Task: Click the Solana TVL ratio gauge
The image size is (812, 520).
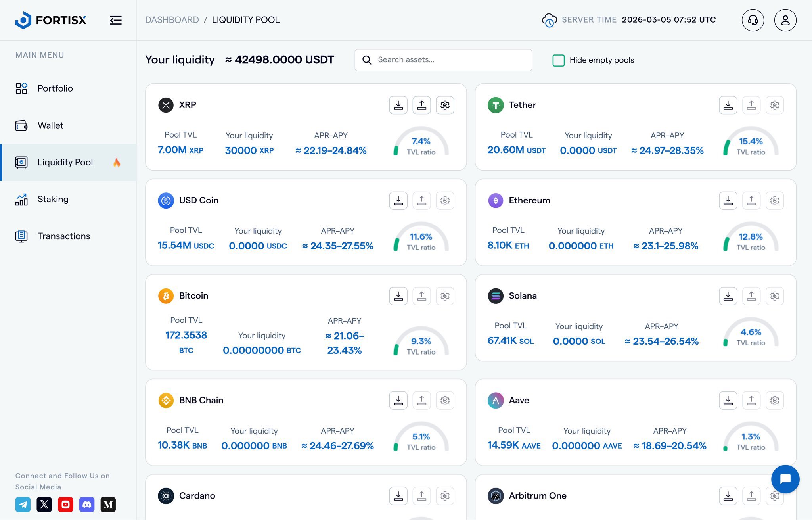Action: [751, 333]
